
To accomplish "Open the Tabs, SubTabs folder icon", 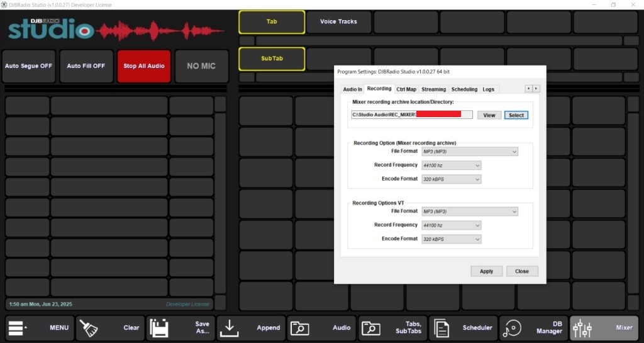I will [x=370, y=328].
